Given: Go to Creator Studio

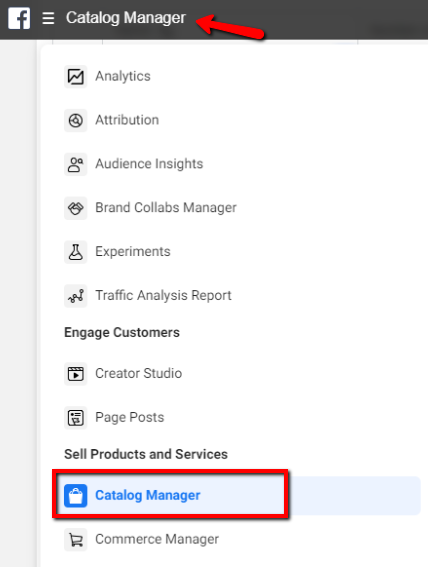Looking at the screenshot, I should click(x=138, y=373).
